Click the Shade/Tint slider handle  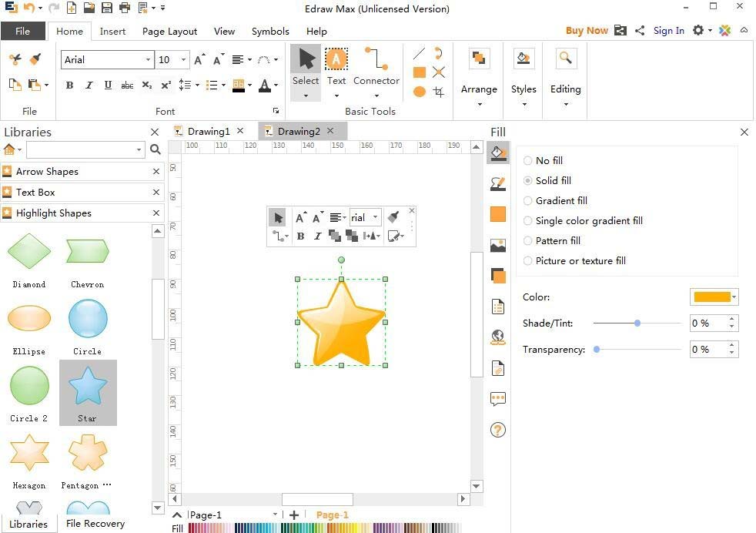click(637, 323)
